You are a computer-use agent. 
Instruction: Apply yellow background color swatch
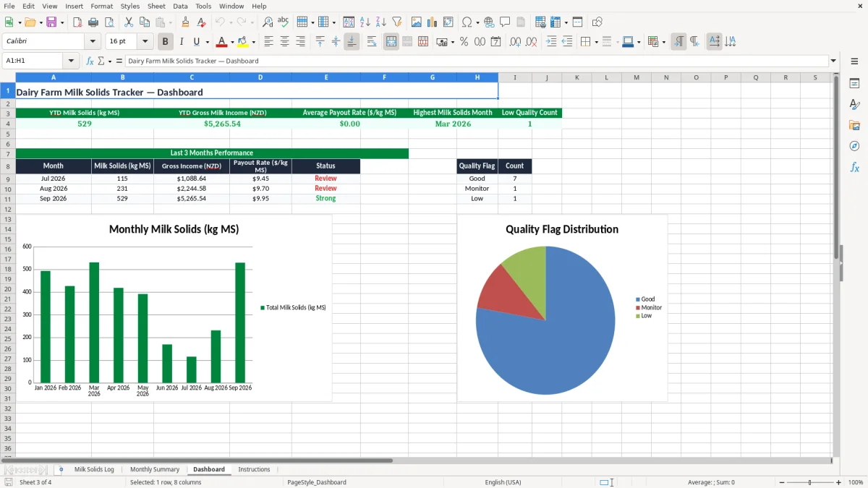coord(242,42)
